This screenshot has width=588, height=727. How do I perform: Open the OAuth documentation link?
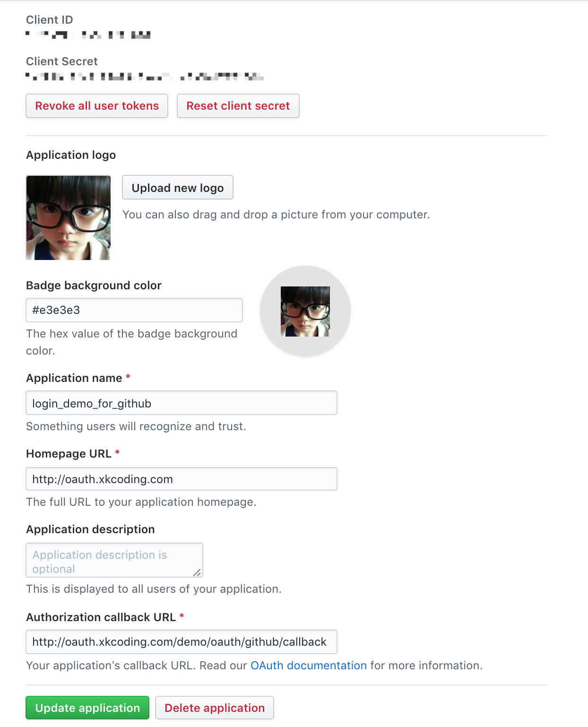[309, 666]
